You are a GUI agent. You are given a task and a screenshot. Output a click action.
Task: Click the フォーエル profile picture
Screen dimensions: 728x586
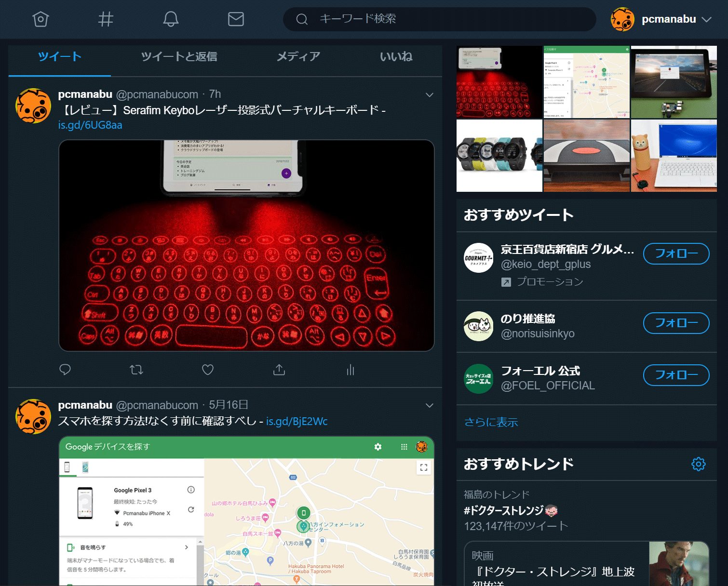[479, 379]
